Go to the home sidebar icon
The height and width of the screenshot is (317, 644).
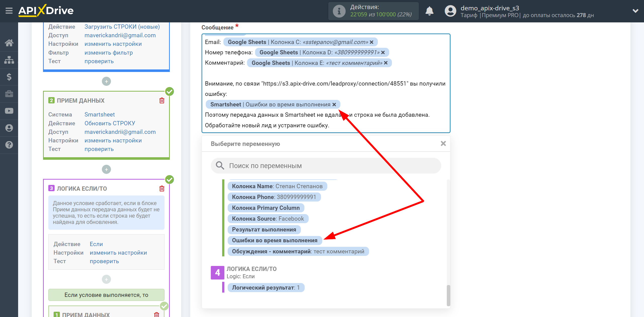coord(9,43)
